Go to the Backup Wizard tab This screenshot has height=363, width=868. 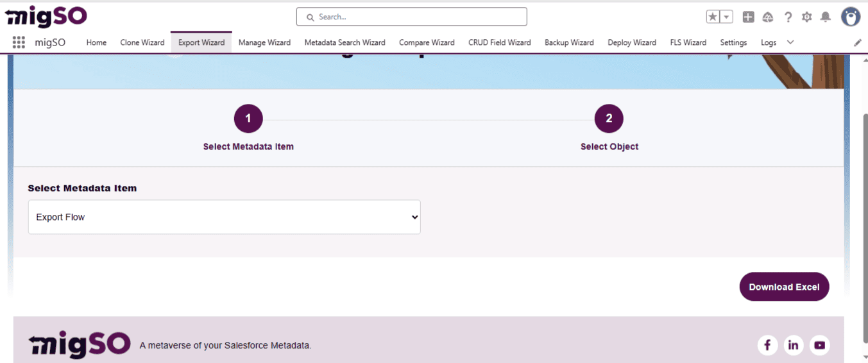coord(569,42)
